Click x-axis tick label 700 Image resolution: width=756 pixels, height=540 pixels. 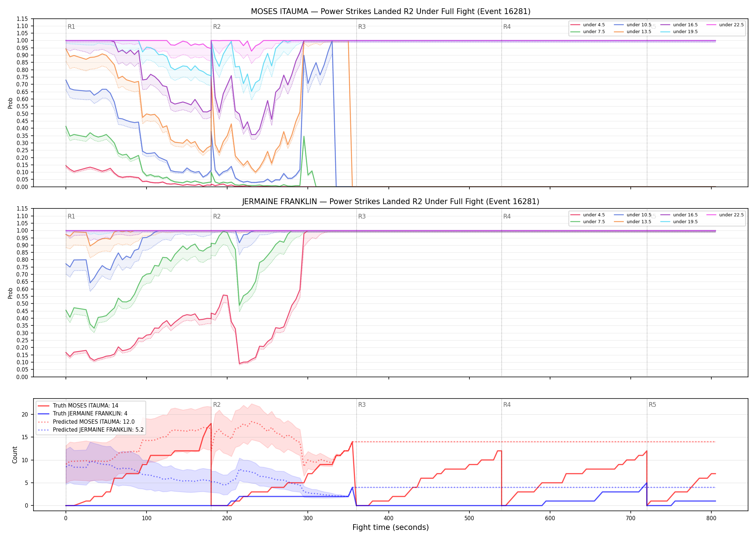[631, 518]
